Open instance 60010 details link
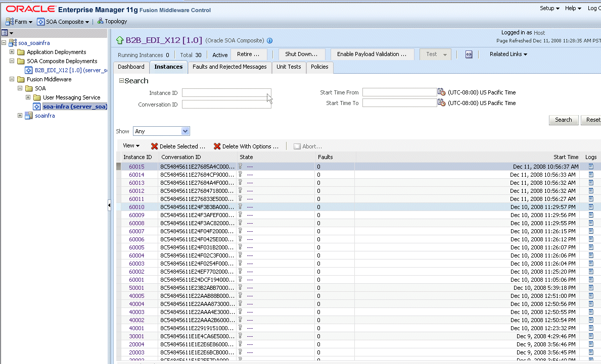 pyautogui.click(x=135, y=207)
